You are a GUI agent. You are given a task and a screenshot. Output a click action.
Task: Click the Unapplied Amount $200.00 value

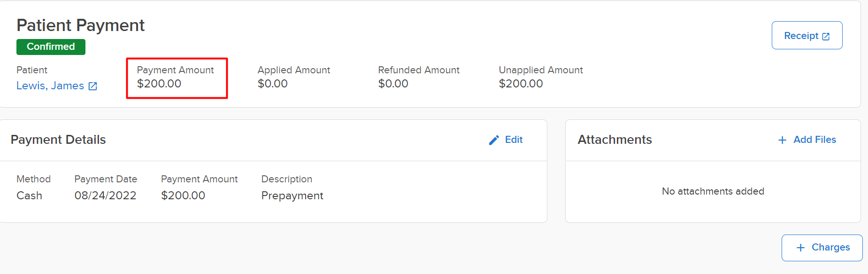tap(521, 84)
